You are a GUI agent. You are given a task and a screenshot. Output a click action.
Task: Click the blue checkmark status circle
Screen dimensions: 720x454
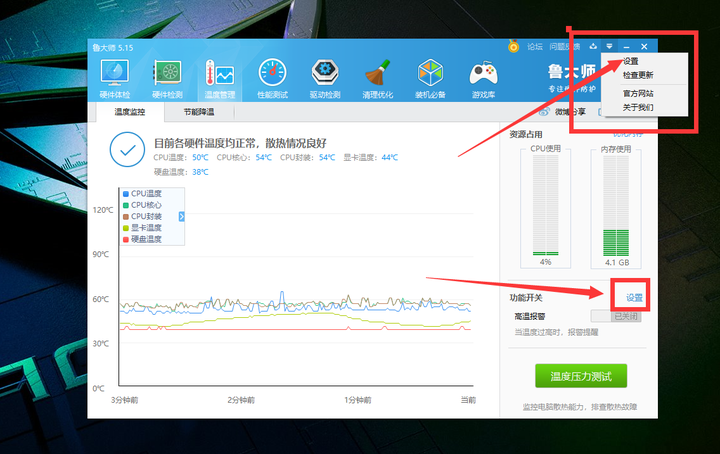tap(127, 149)
